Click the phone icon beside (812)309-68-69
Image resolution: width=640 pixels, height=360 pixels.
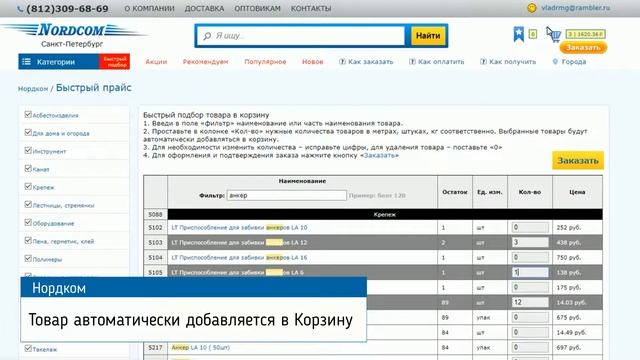tap(20, 9)
